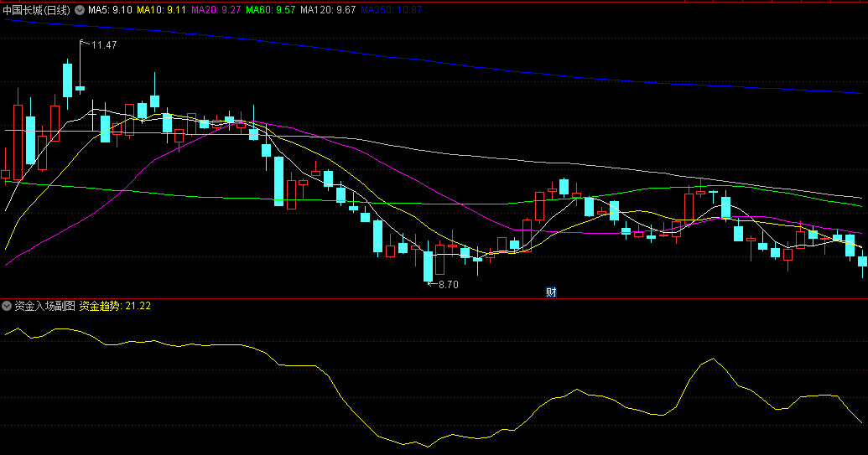Click the MA10: 9.11 label
Image resolution: width=868 pixels, height=455 pixels.
tap(162, 10)
